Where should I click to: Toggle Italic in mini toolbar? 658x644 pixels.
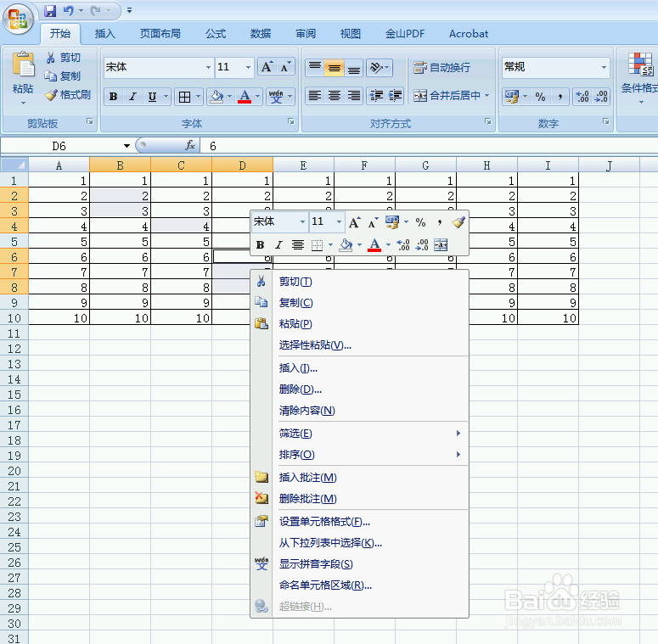[x=278, y=244]
